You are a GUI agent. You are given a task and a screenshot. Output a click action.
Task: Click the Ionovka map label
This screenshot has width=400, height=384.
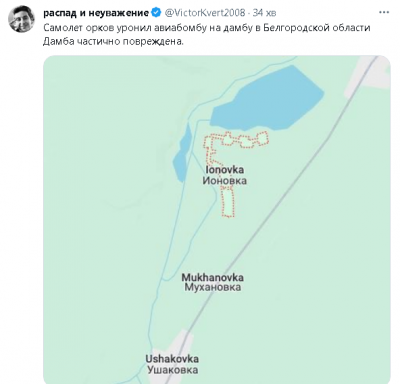[225, 170]
